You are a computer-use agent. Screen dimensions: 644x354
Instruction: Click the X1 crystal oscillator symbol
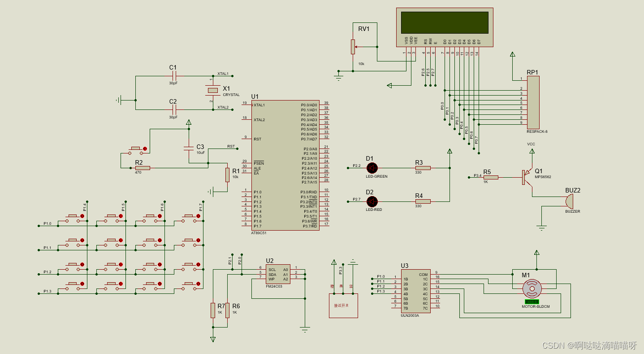212,91
